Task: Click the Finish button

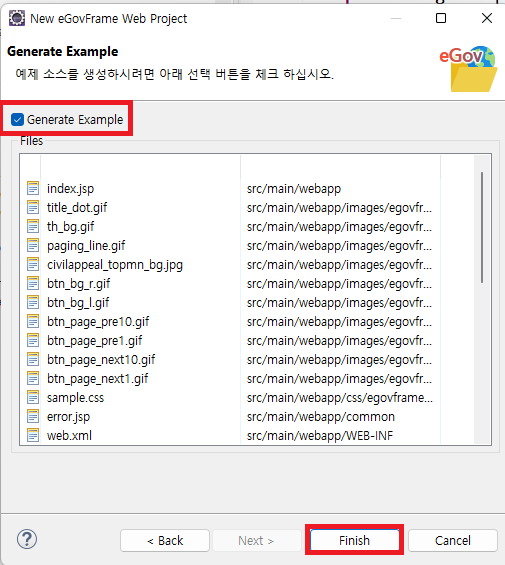Action: tap(354, 540)
